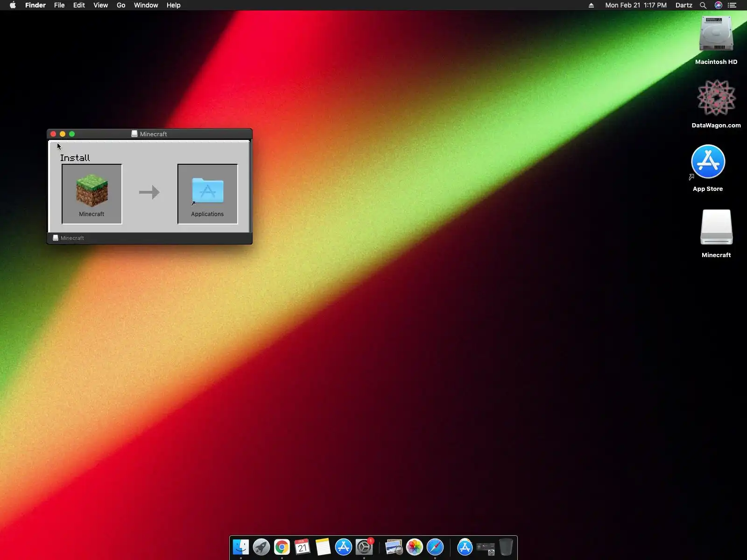Open the Trash in the dock

pos(506,547)
